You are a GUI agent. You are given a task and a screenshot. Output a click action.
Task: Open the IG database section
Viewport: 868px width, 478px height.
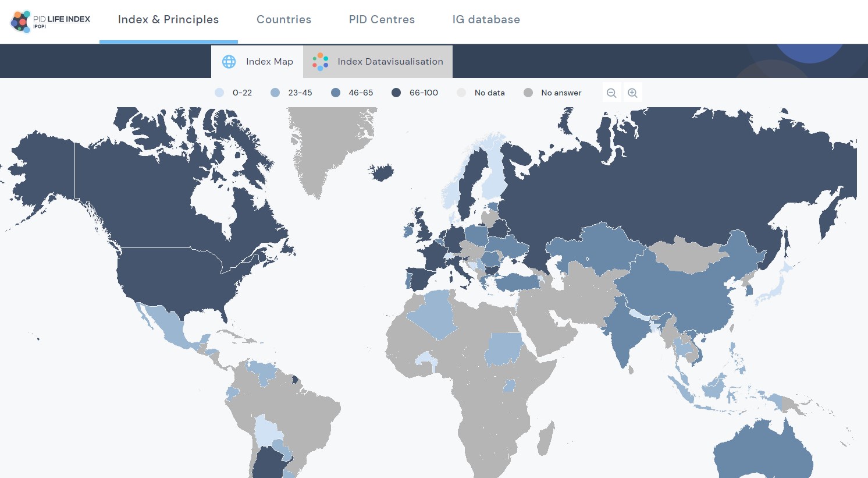pyautogui.click(x=486, y=19)
